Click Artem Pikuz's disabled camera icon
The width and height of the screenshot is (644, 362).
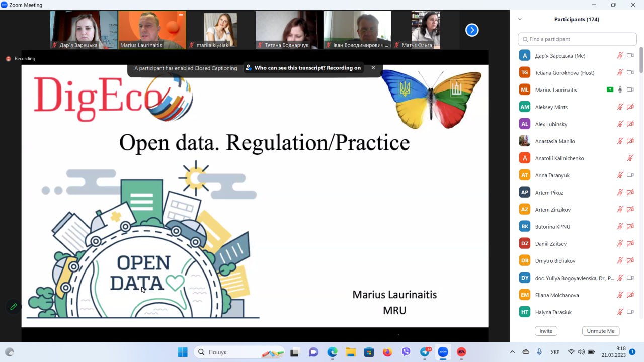[x=630, y=192]
